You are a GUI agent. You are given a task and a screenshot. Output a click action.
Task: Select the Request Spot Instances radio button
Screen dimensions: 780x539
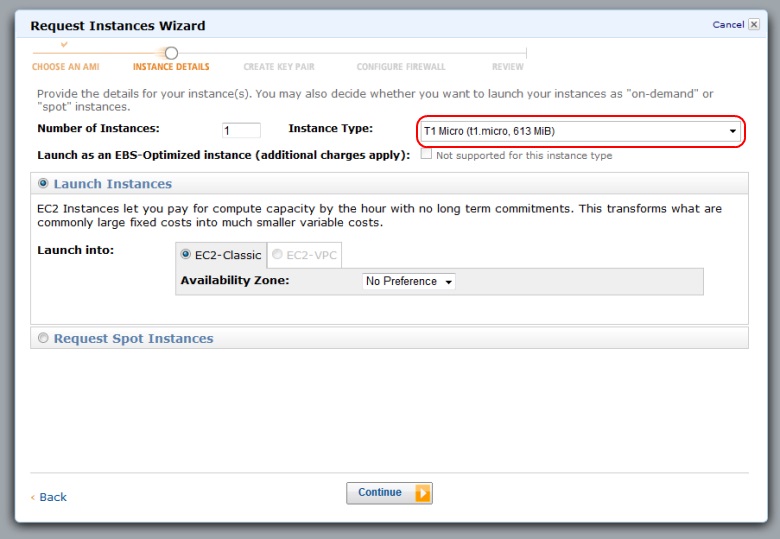click(x=43, y=338)
